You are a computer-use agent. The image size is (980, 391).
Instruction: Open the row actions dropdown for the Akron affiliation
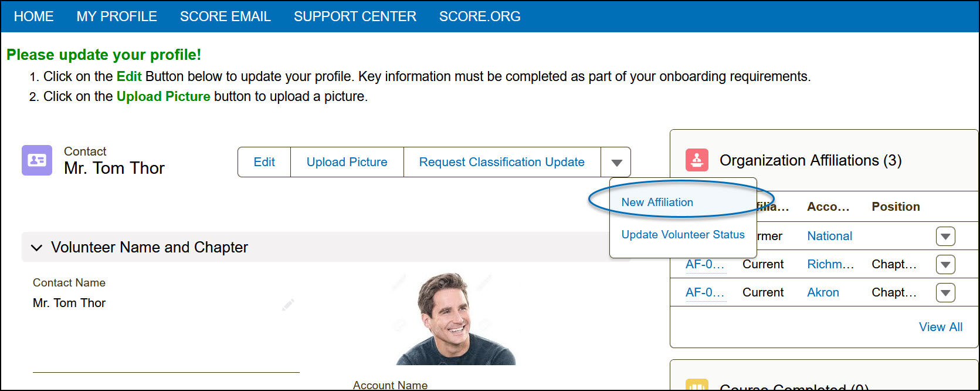tap(945, 292)
